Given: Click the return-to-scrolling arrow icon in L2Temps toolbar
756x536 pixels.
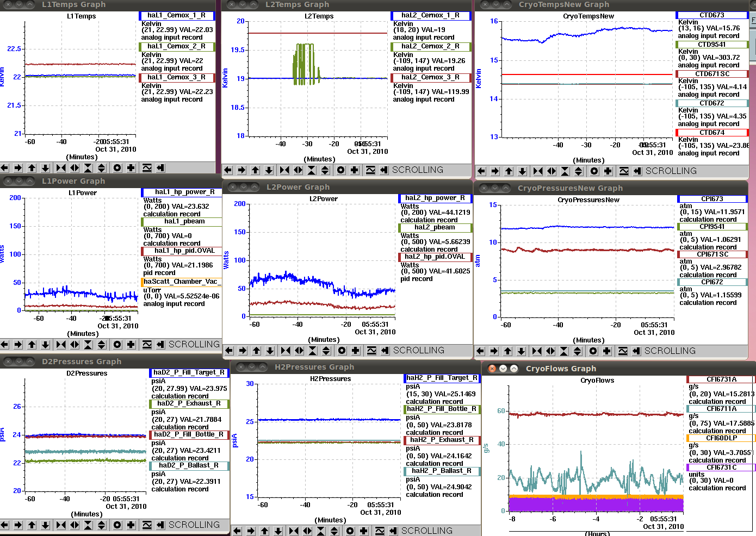Looking at the screenshot, I should [x=384, y=170].
